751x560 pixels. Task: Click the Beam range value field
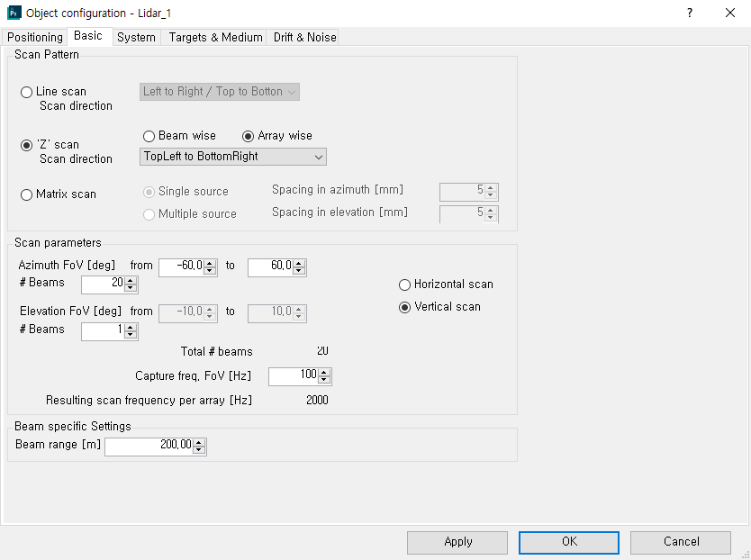click(x=149, y=447)
